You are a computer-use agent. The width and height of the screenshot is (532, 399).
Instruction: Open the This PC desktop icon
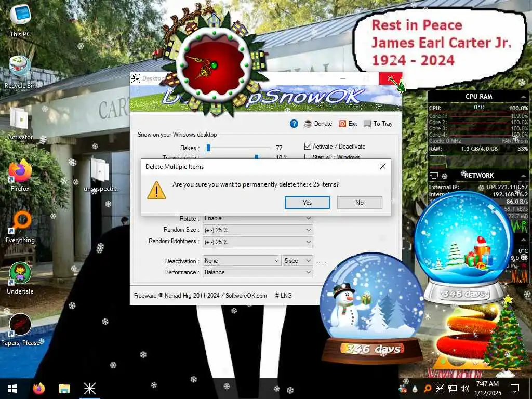tap(20, 20)
